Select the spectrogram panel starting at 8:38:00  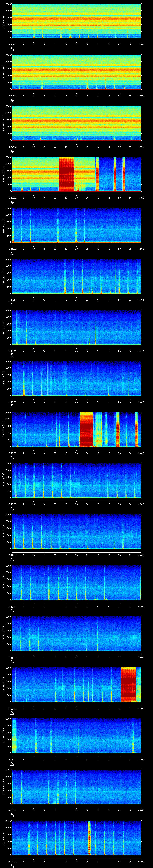click(77, 72)
